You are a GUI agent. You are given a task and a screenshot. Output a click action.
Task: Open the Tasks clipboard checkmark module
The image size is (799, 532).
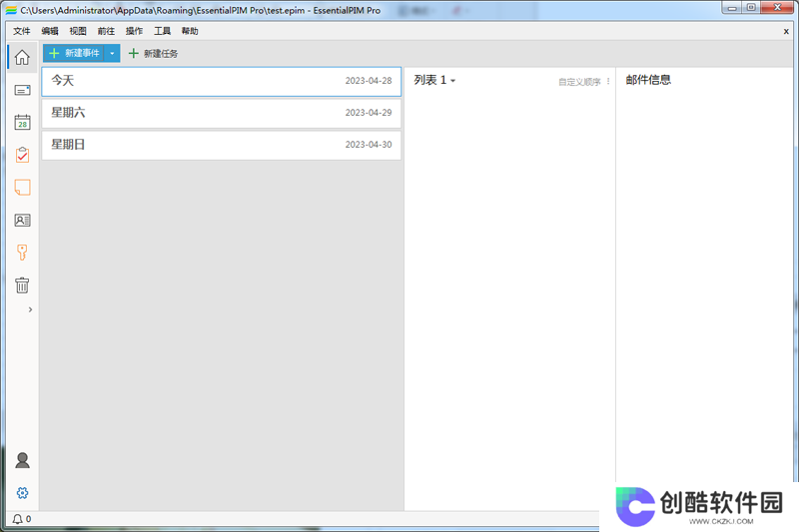click(x=22, y=155)
